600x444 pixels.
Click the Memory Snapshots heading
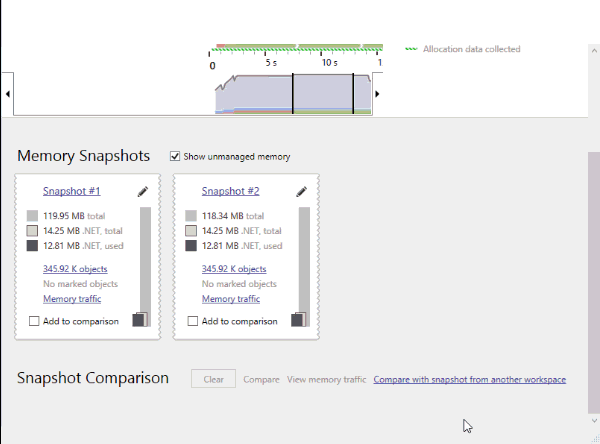pos(83,156)
